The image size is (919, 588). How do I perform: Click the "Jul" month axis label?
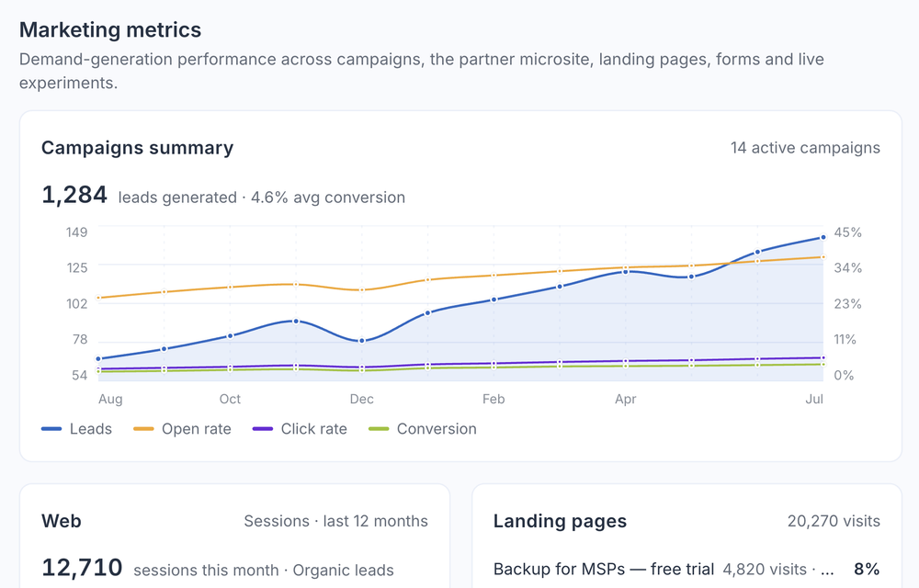[x=814, y=399]
